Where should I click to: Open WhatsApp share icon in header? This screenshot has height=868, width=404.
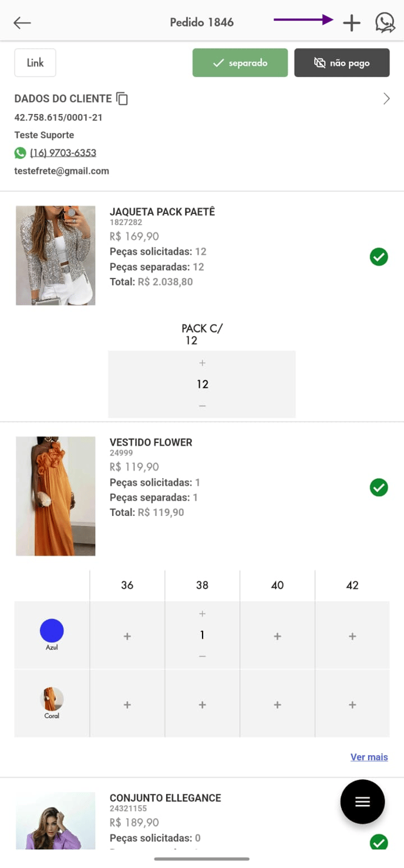[385, 22]
